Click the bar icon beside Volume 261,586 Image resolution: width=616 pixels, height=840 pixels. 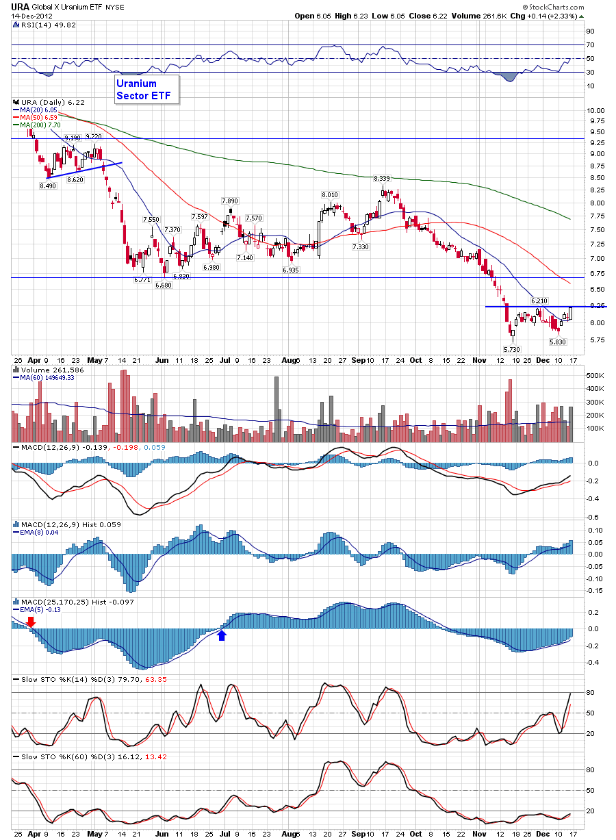(15, 370)
